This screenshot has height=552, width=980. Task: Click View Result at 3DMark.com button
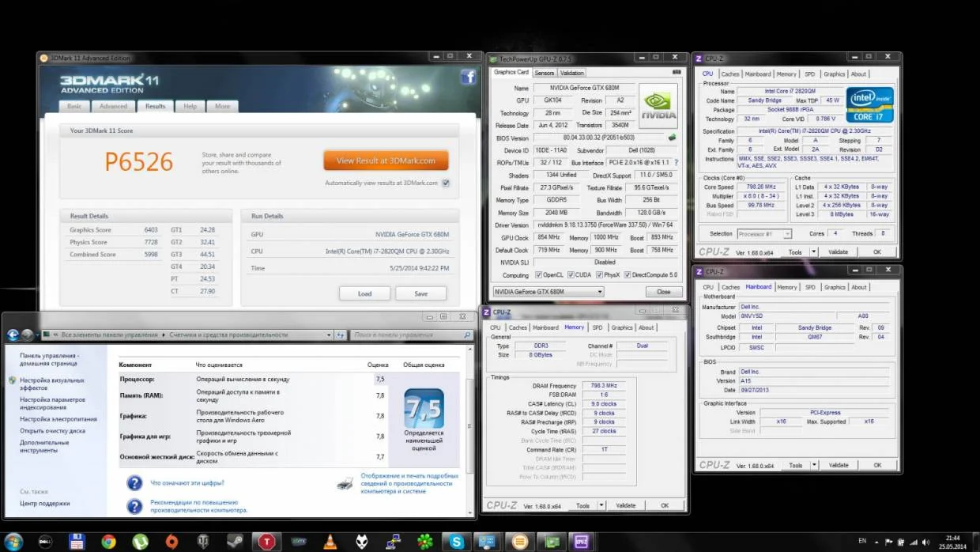pos(386,161)
